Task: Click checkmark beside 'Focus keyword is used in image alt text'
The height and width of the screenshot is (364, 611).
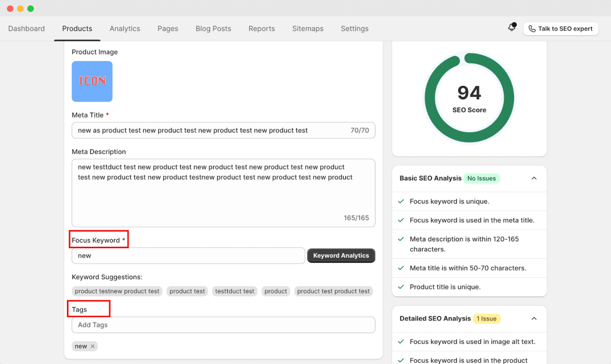Action: pos(401,341)
